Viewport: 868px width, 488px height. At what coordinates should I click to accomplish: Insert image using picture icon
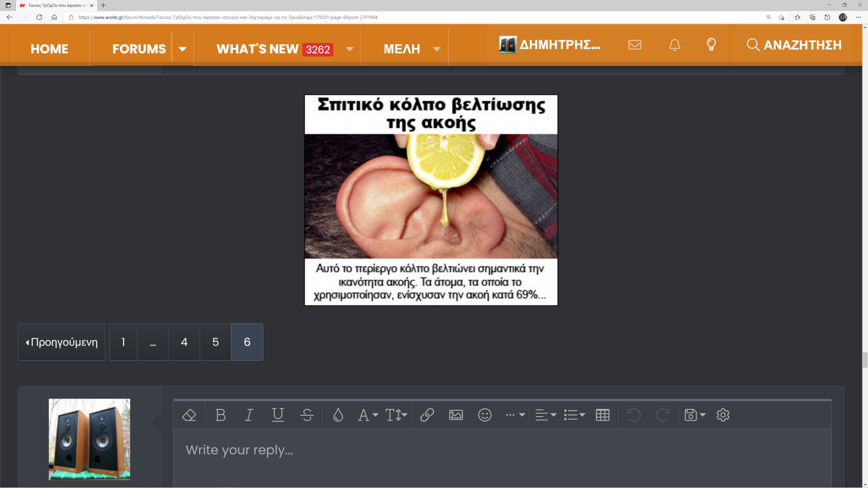[456, 415]
